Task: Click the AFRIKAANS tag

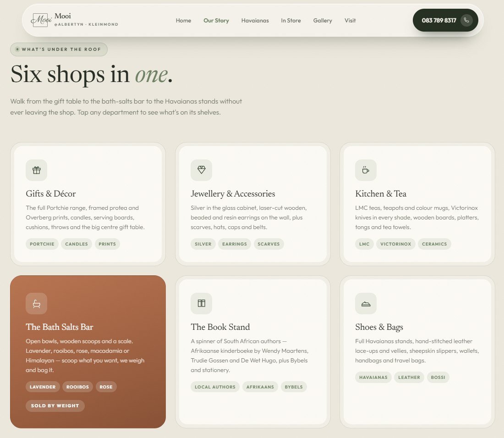Action: coord(260,387)
